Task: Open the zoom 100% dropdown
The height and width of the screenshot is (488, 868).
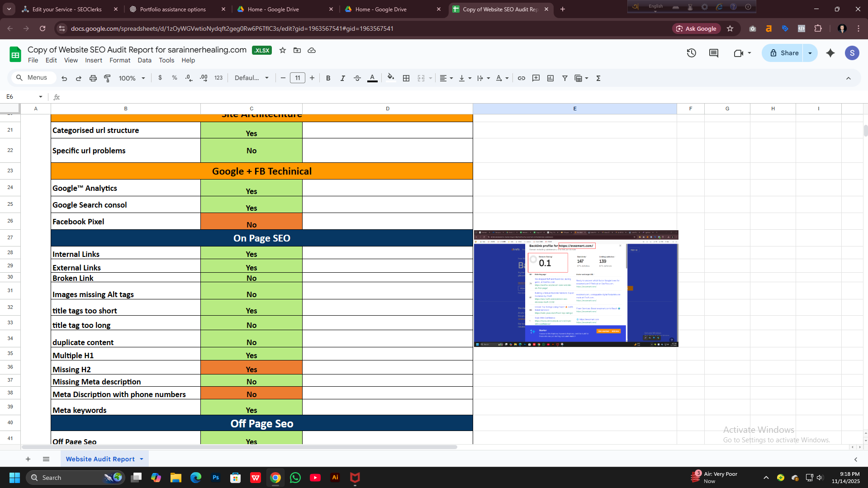Action: click(132, 78)
